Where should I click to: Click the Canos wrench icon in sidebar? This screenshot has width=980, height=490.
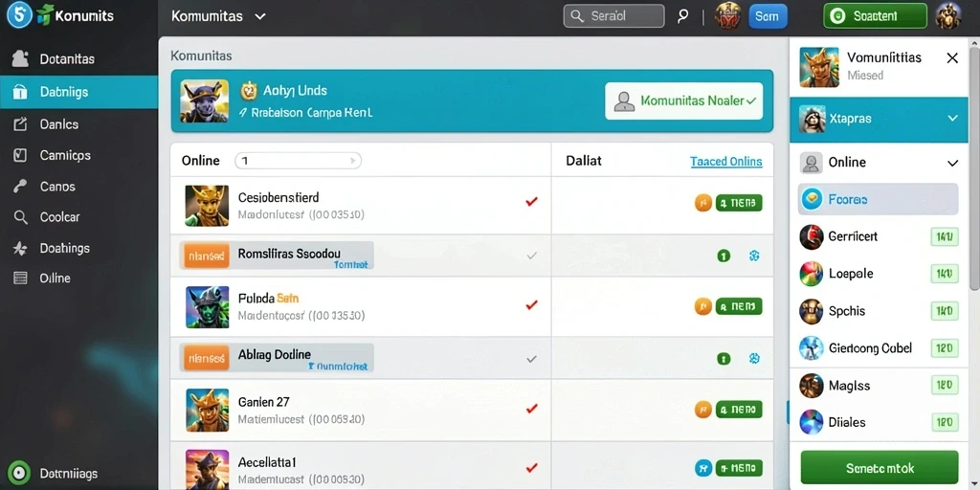[21, 187]
